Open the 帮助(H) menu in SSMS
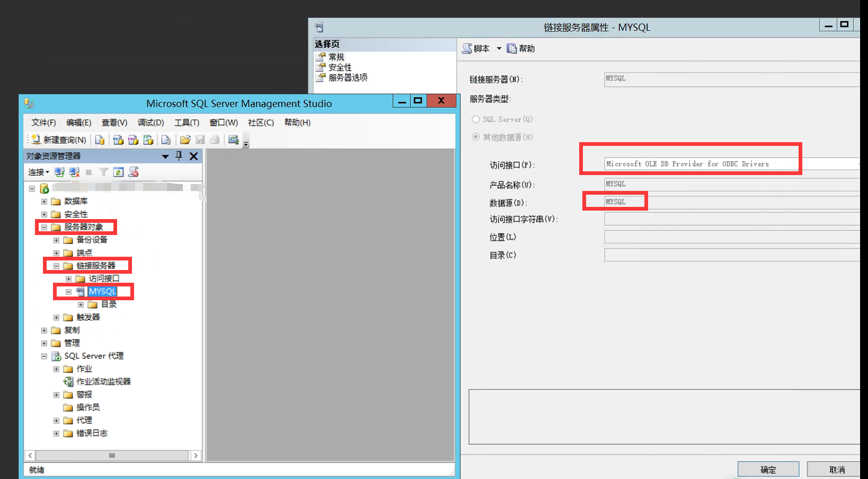Viewport: 868px width, 479px height. point(297,123)
